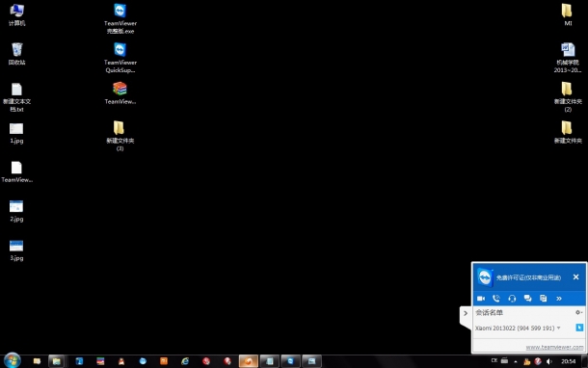Open the file transfer box icon in TeamViewer
The image size is (588, 368).
[x=543, y=299]
